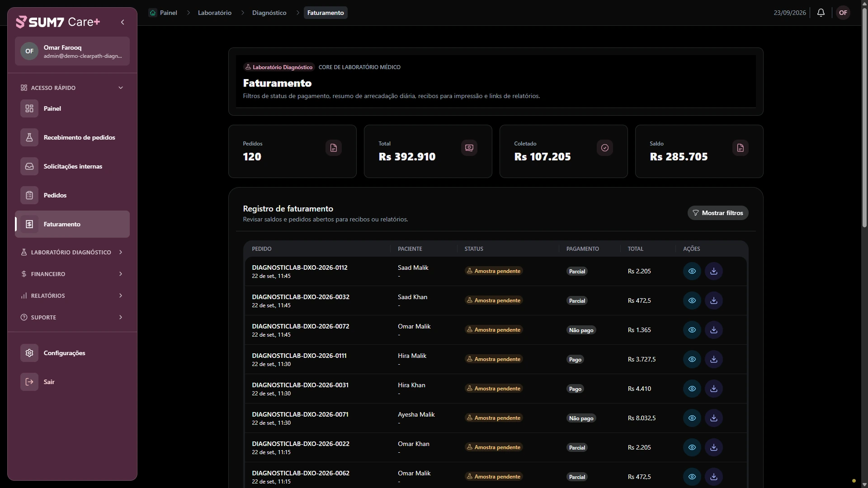
Task: Select Sair to log out
Action: [x=72, y=382]
